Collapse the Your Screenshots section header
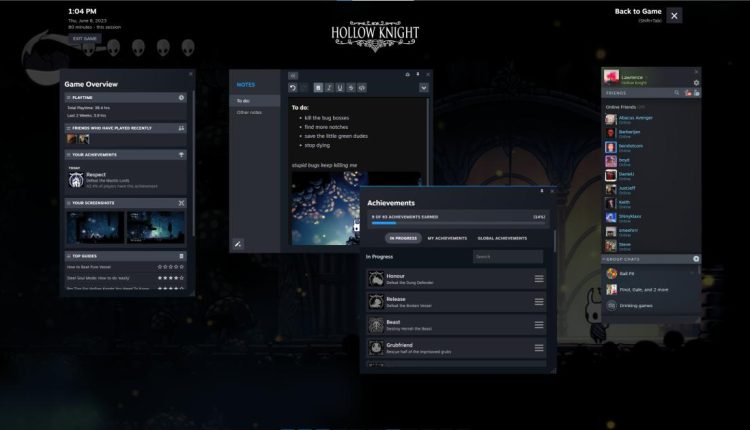750x430 pixels. click(68, 203)
